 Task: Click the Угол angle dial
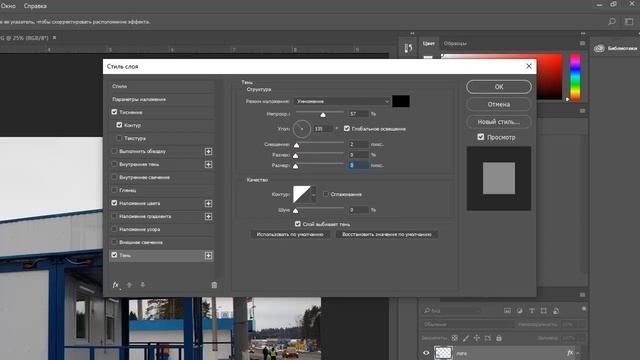pyautogui.click(x=302, y=129)
